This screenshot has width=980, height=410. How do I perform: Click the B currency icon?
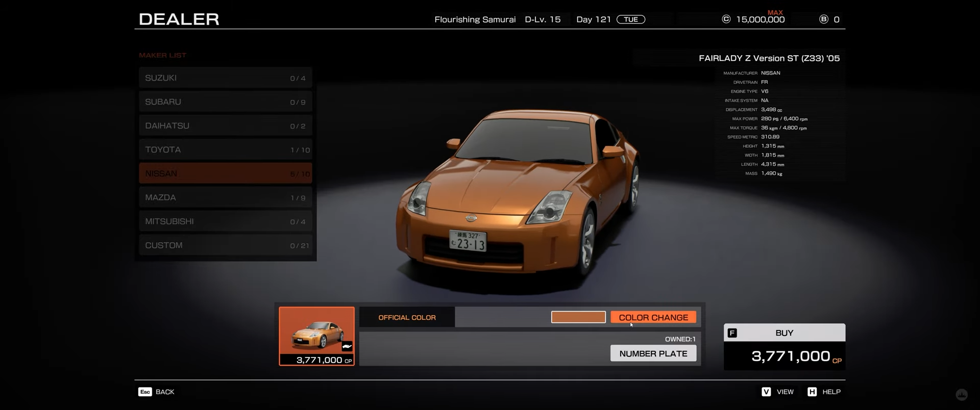coord(823,19)
